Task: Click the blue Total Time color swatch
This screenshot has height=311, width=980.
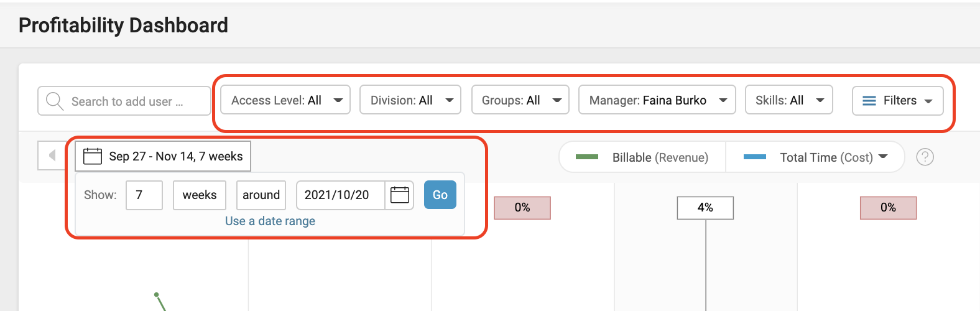Action: 755,157
